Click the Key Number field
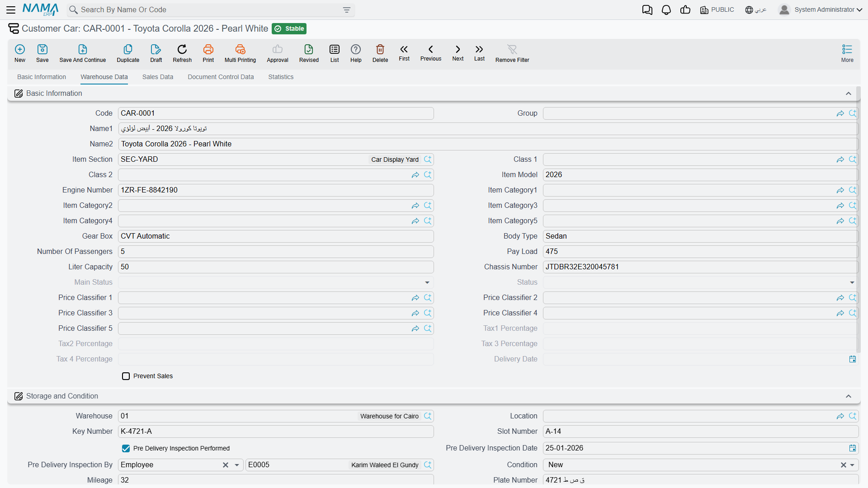Image resolution: width=868 pixels, height=488 pixels. (x=276, y=432)
